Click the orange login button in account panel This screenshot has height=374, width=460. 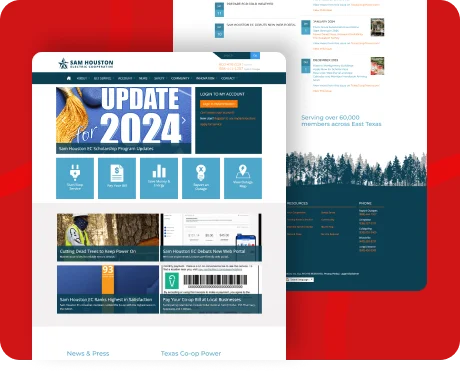pyautogui.click(x=219, y=104)
